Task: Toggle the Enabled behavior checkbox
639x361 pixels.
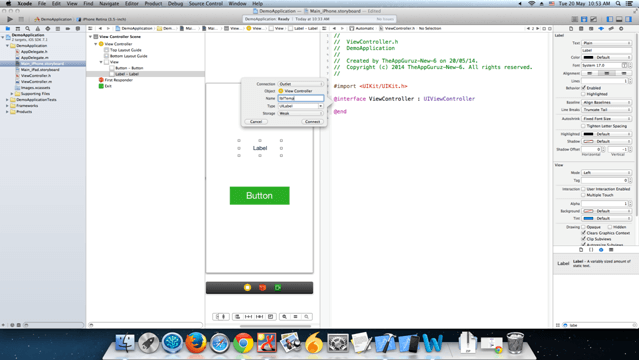Action: 584,88
